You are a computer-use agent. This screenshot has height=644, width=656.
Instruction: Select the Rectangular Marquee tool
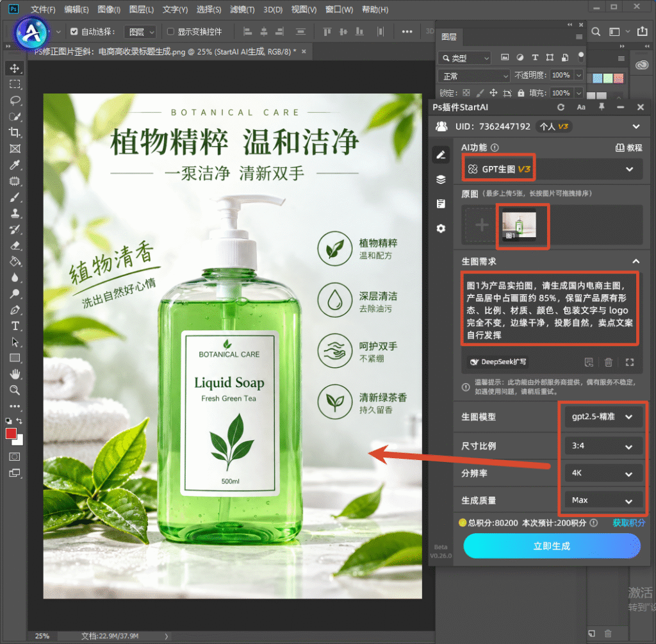tap(15, 84)
